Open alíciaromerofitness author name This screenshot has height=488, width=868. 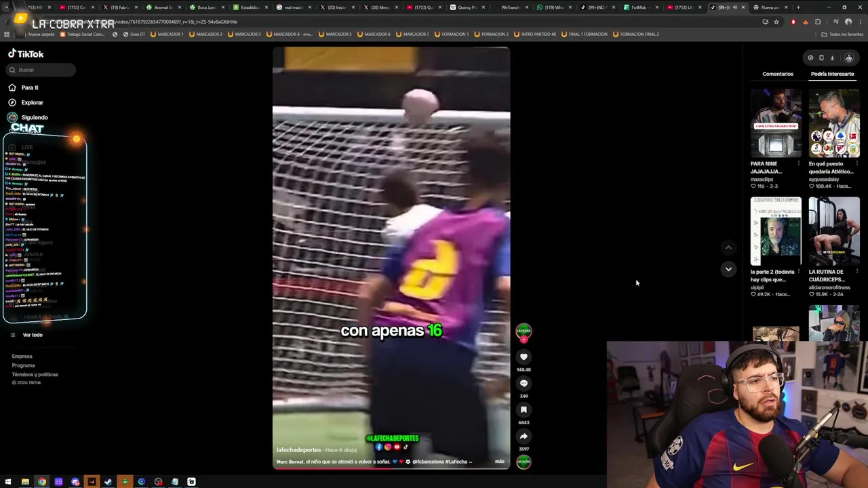pyautogui.click(x=829, y=287)
